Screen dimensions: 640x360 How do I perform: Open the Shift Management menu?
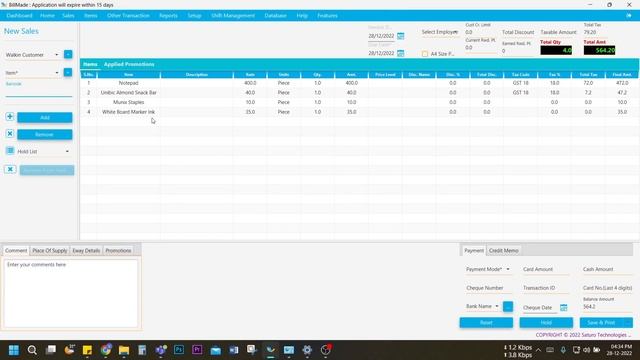point(233,16)
